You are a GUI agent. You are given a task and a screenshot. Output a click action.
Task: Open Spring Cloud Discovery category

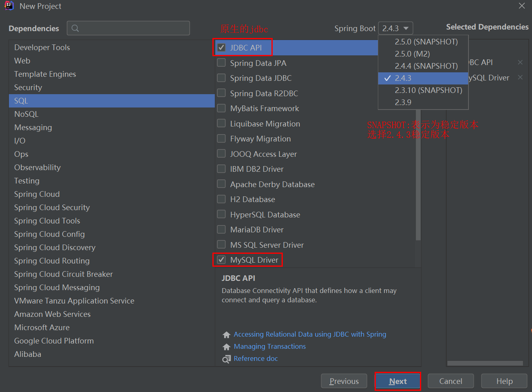(112, 247)
